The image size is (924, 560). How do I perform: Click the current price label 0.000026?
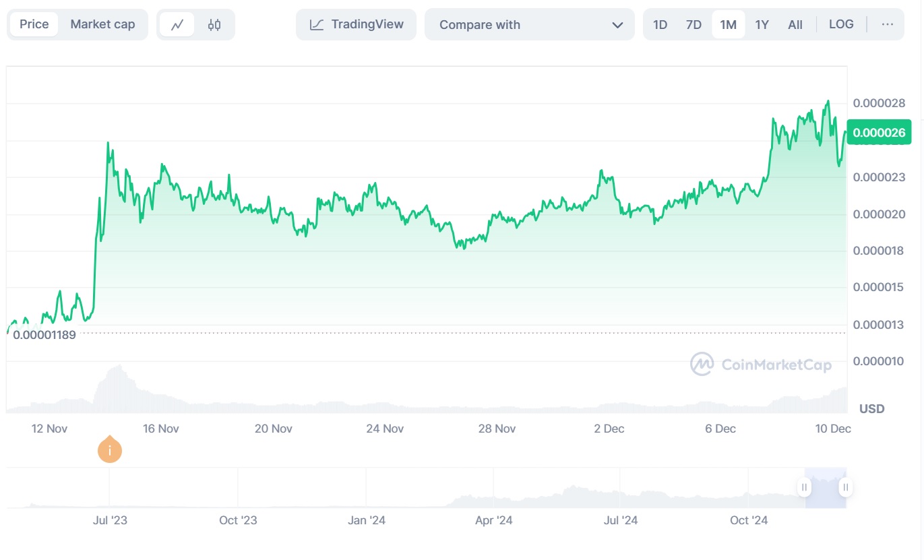[x=879, y=133]
